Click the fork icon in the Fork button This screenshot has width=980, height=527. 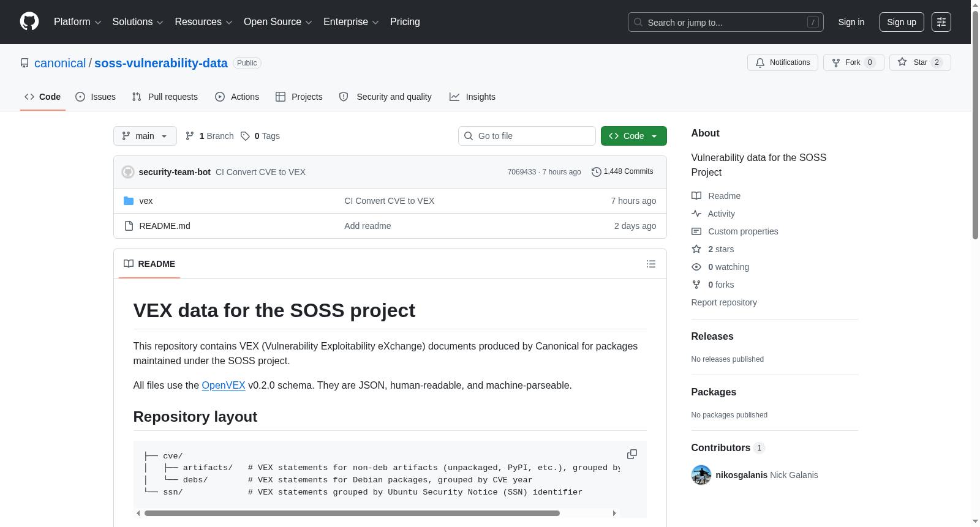(x=836, y=62)
